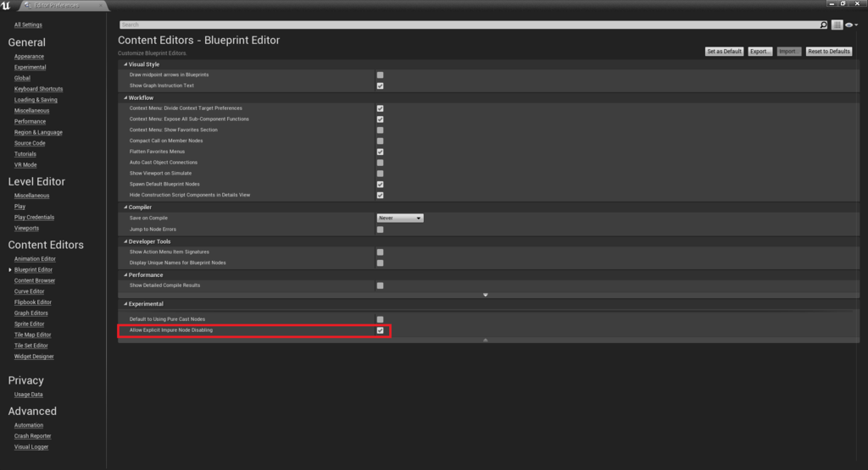Collapse the Workflow section
This screenshot has width=868, height=470.
[125, 98]
